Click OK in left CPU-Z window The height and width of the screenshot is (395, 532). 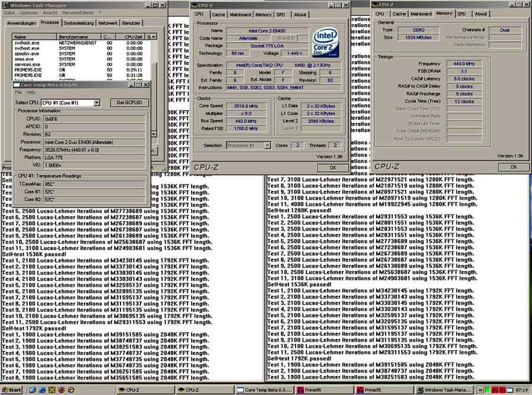tap(333, 167)
